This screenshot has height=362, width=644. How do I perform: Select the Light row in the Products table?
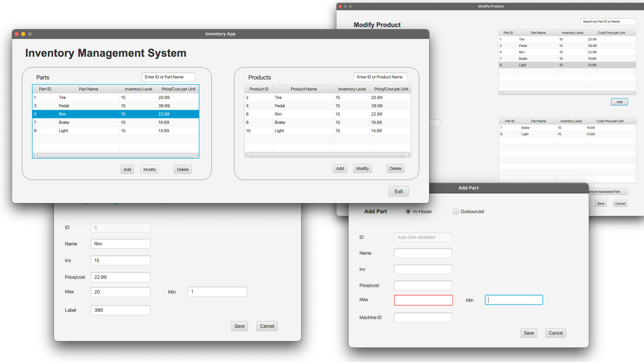[302, 130]
